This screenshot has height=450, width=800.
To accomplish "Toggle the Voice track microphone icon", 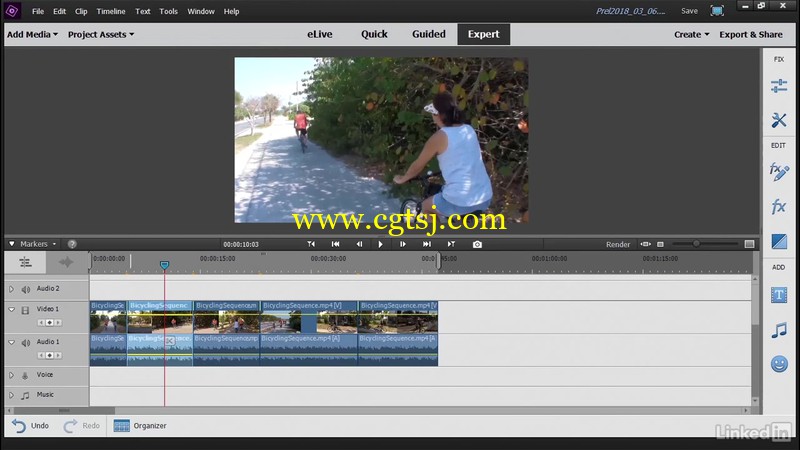I will pyautogui.click(x=25, y=376).
